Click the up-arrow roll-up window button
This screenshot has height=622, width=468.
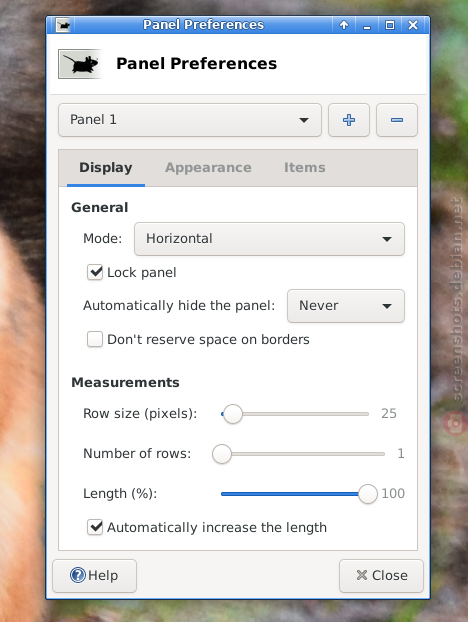344,25
